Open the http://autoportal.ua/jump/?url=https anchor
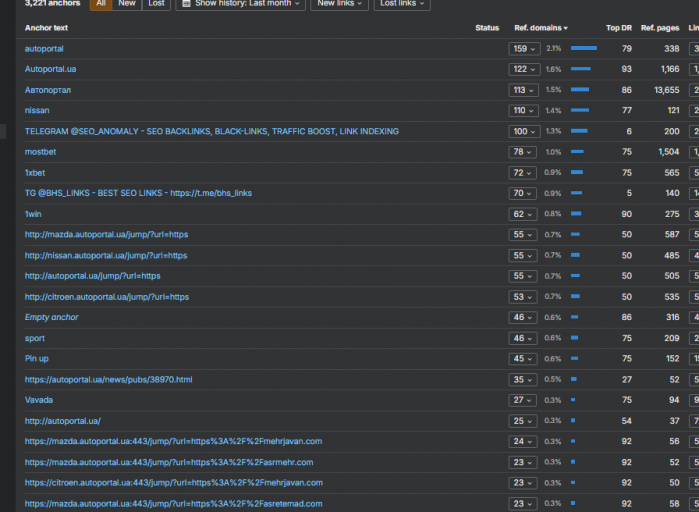Viewport: 699px width, 512px height. tap(93, 276)
